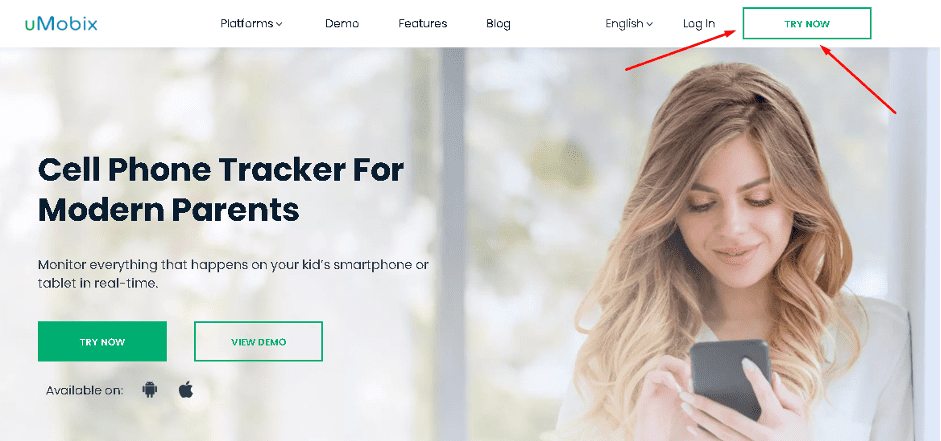Expand the Platforms chevron arrow

[x=279, y=24]
